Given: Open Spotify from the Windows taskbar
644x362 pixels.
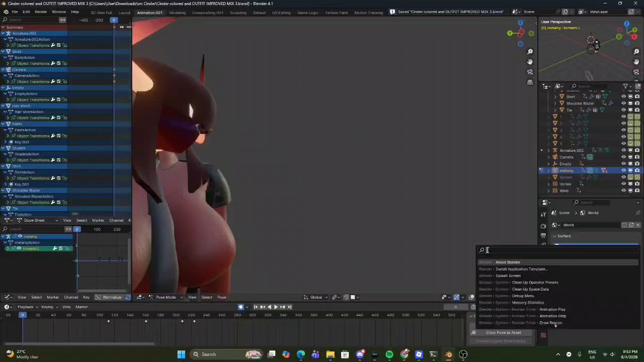Looking at the screenshot, I should pos(389,354).
